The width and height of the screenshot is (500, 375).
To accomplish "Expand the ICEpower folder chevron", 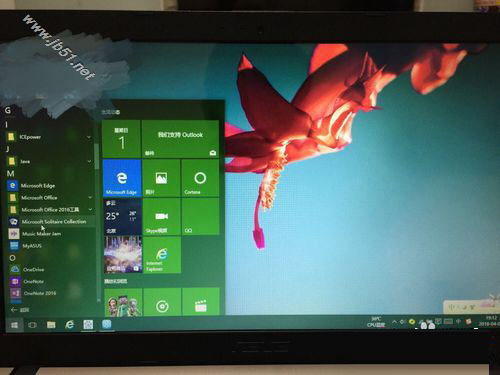I will point(89,137).
